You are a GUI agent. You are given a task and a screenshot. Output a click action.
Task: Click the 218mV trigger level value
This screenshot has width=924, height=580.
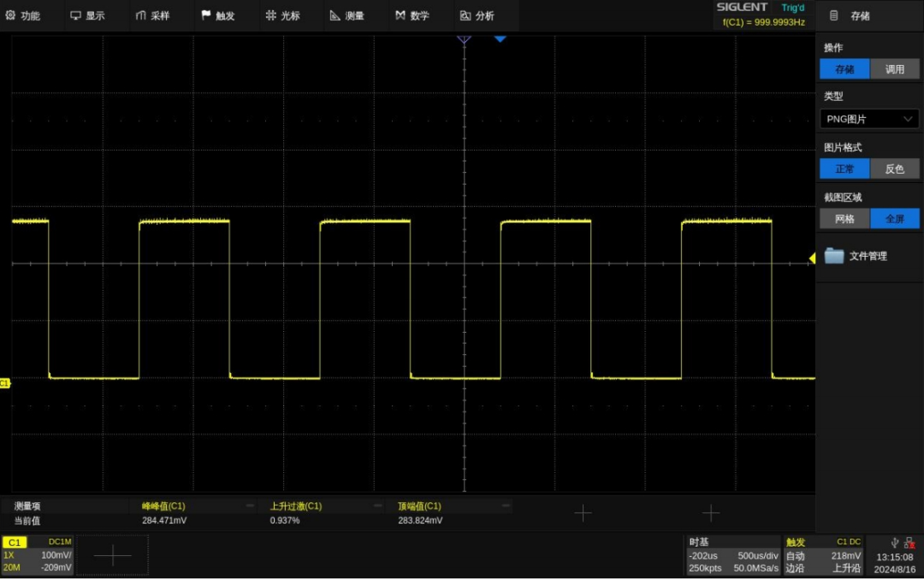click(846, 556)
